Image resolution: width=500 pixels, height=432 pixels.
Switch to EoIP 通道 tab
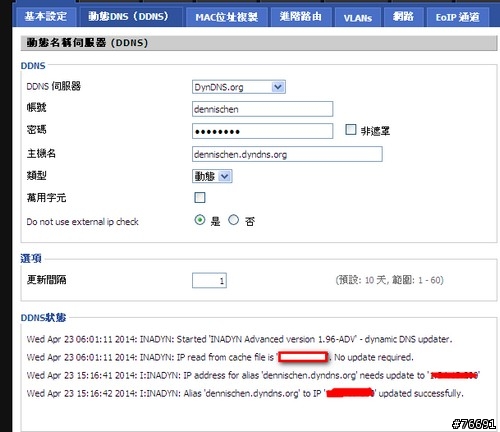pos(458,17)
